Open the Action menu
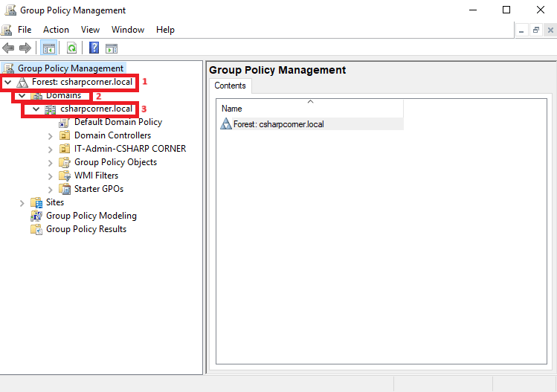557x392 pixels. point(56,30)
